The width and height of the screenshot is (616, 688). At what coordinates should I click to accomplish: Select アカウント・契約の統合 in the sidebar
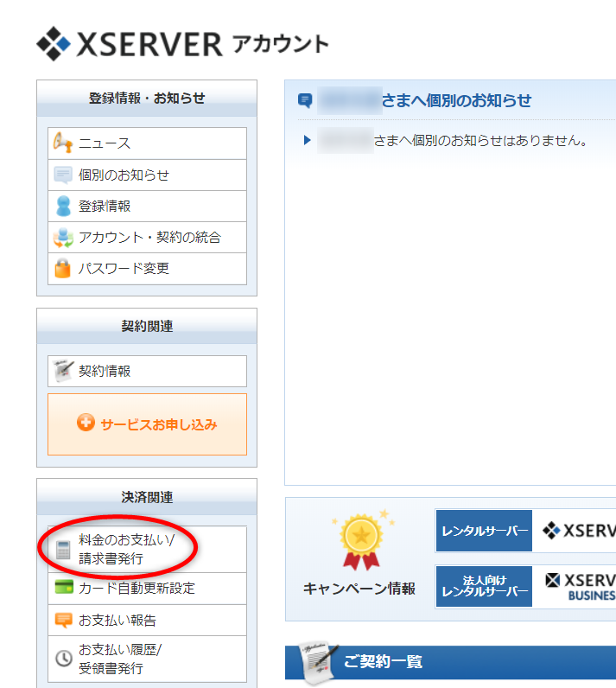point(148,238)
